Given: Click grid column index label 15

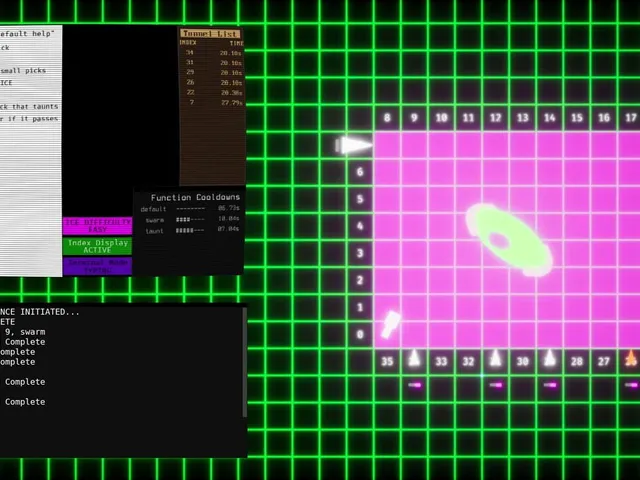Looking at the screenshot, I should pyautogui.click(x=577, y=118).
